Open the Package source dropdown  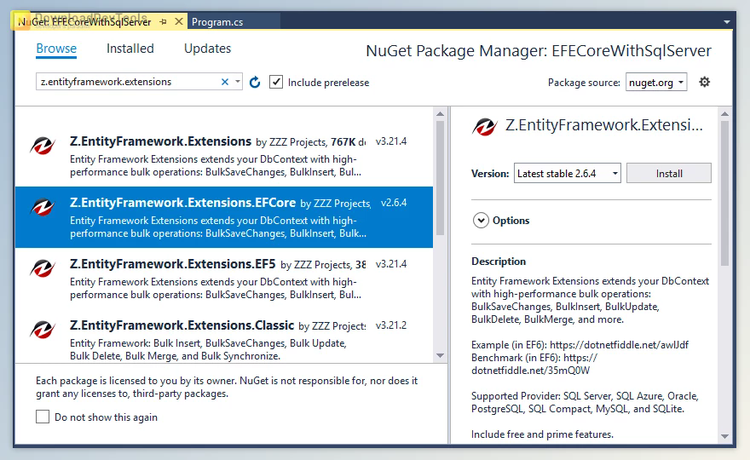[x=656, y=82]
